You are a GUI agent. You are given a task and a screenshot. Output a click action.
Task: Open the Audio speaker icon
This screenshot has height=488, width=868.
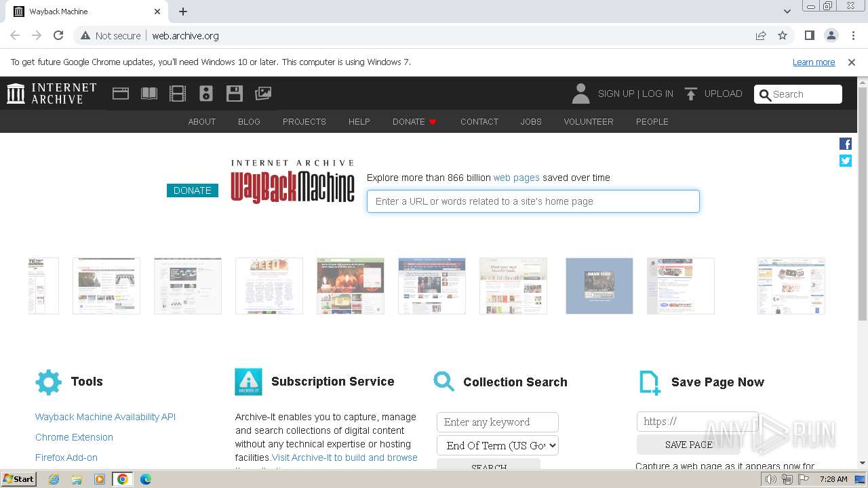point(206,94)
